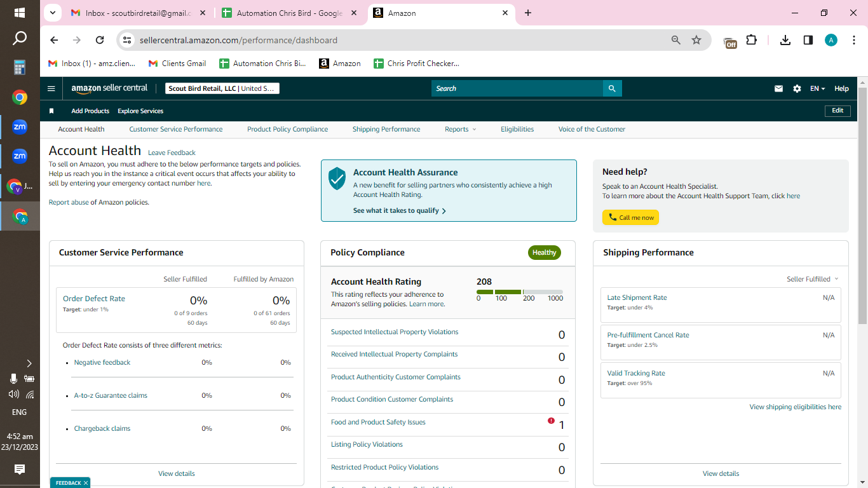This screenshot has width=868, height=488.
Task: Click the Edit button
Action: pos(837,111)
